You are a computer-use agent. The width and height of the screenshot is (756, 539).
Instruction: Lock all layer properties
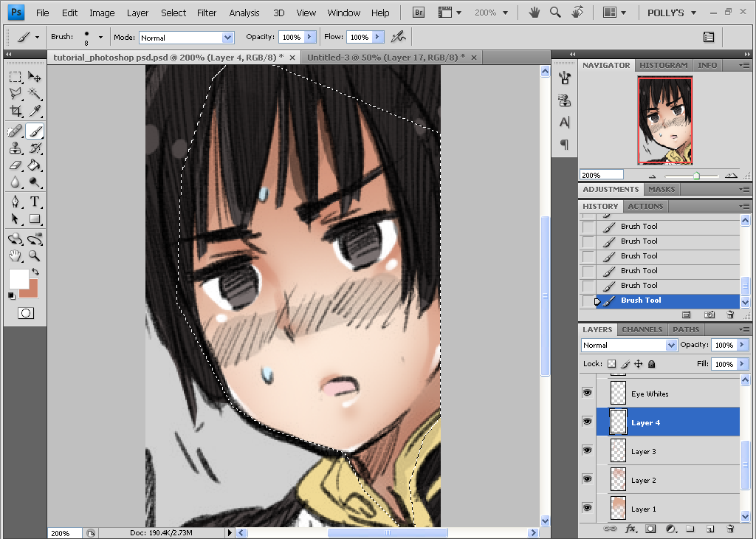pyautogui.click(x=651, y=364)
